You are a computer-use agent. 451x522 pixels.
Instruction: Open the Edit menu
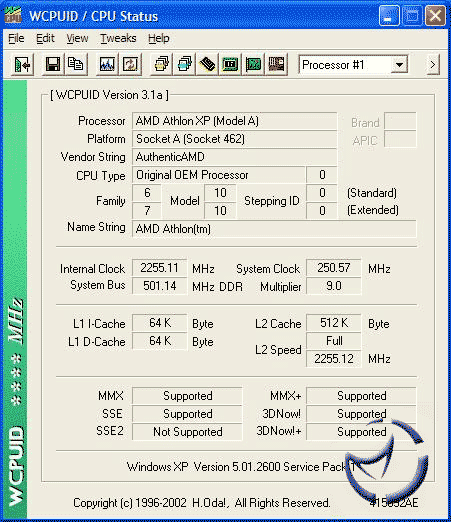[x=45, y=38]
